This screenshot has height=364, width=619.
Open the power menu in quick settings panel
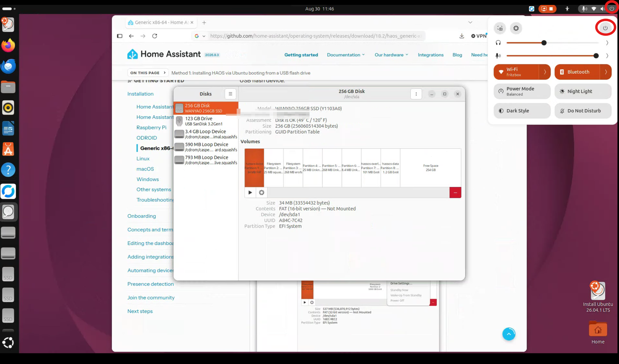605,28
